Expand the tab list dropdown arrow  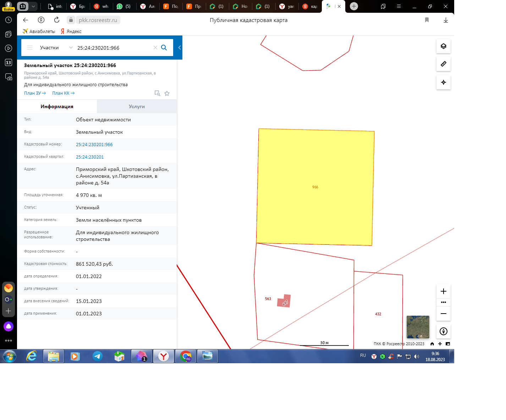(33, 6)
